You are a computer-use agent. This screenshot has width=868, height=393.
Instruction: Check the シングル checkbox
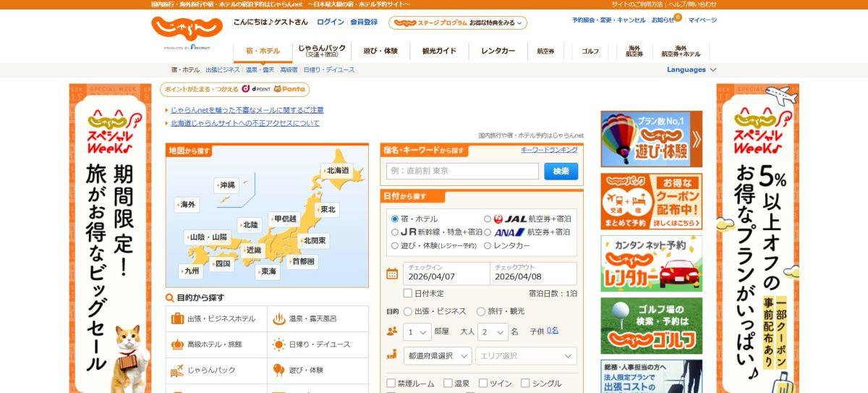[525, 384]
